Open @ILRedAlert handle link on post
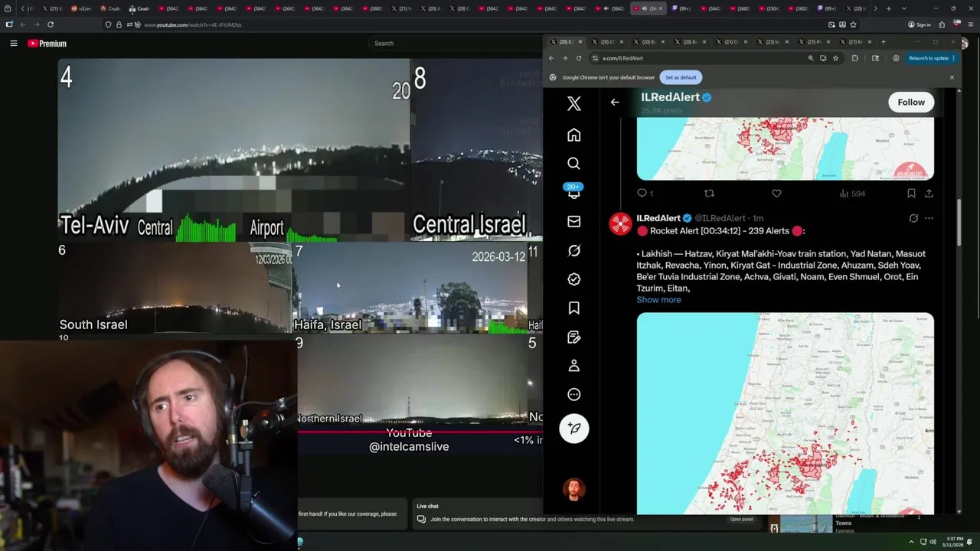This screenshot has width=980, height=551. click(720, 218)
